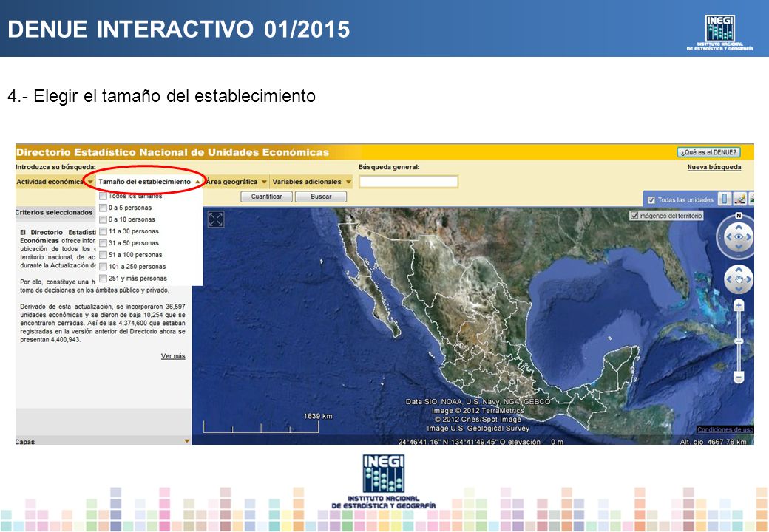The image size is (769, 532).
Task: Check the 6 a 10 personas option
Action: 103,219
